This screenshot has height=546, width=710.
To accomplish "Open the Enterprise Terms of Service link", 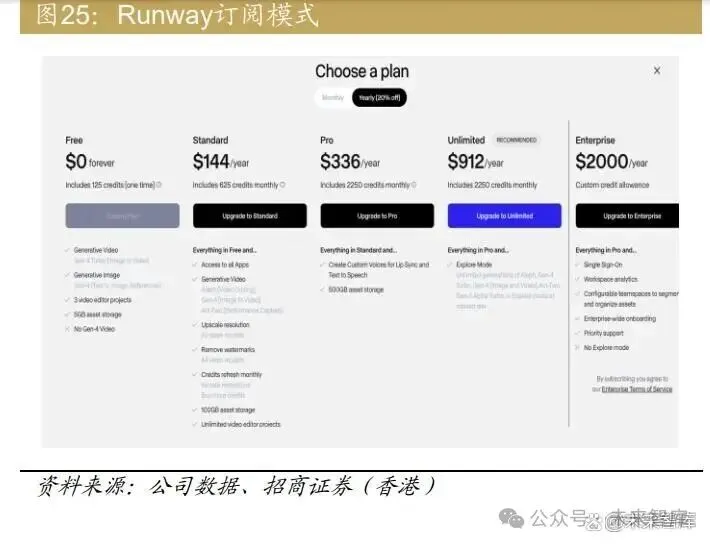I will [x=637, y=389].
